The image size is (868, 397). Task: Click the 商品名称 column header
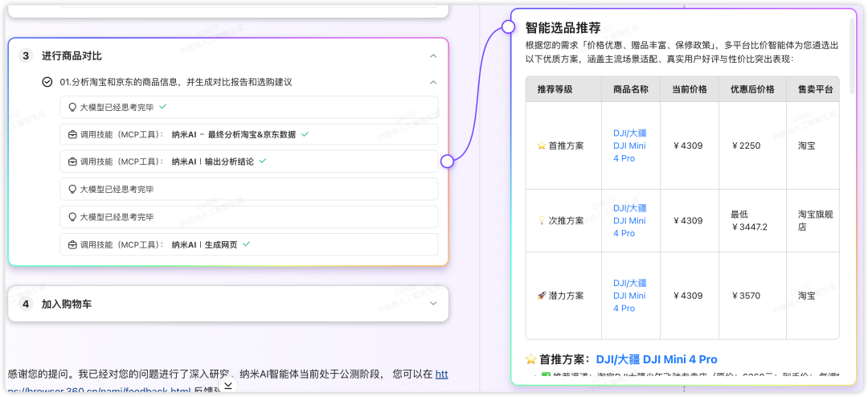pos(631,89)
